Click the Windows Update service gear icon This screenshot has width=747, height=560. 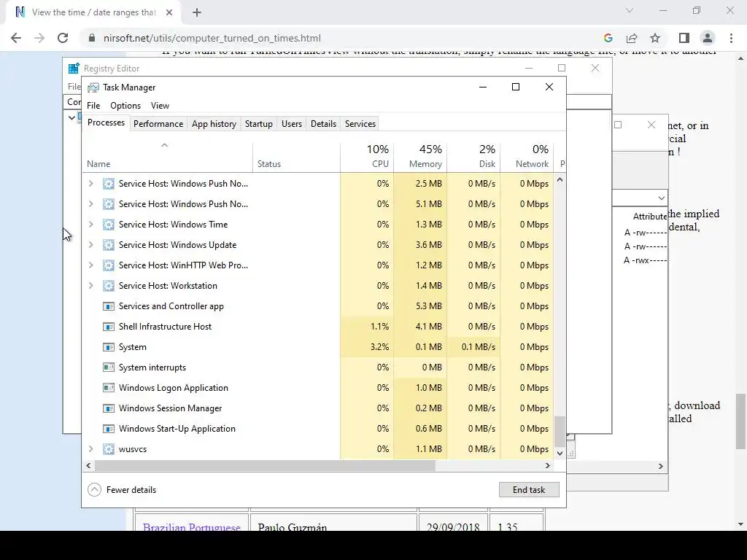(x=109, y=245)
